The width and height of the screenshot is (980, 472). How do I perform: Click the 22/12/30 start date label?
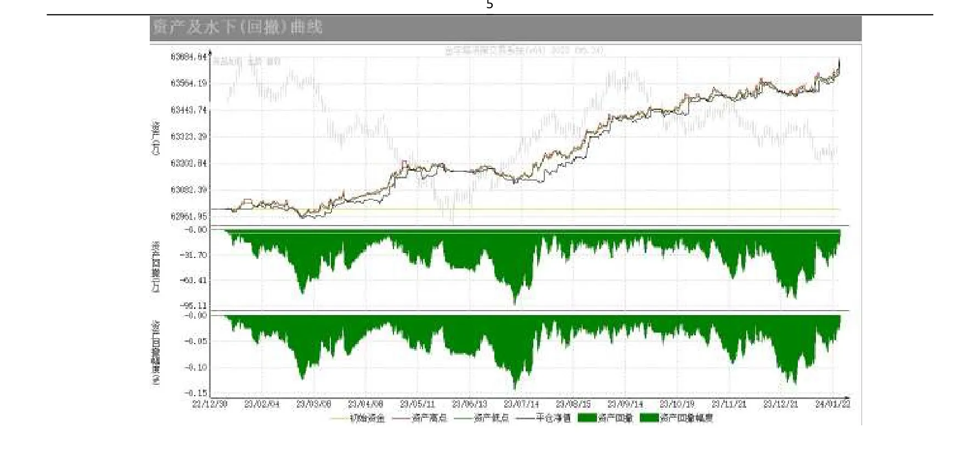click(209, 404)
